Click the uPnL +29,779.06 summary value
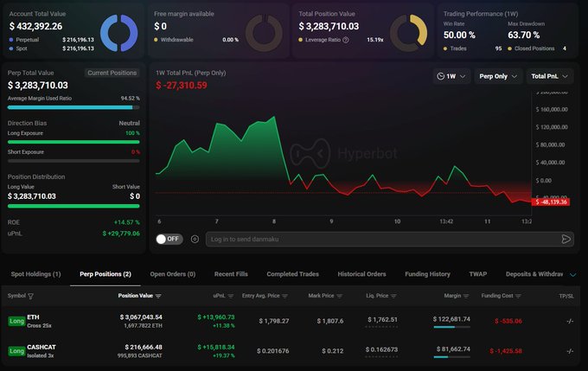 point(121,233)
